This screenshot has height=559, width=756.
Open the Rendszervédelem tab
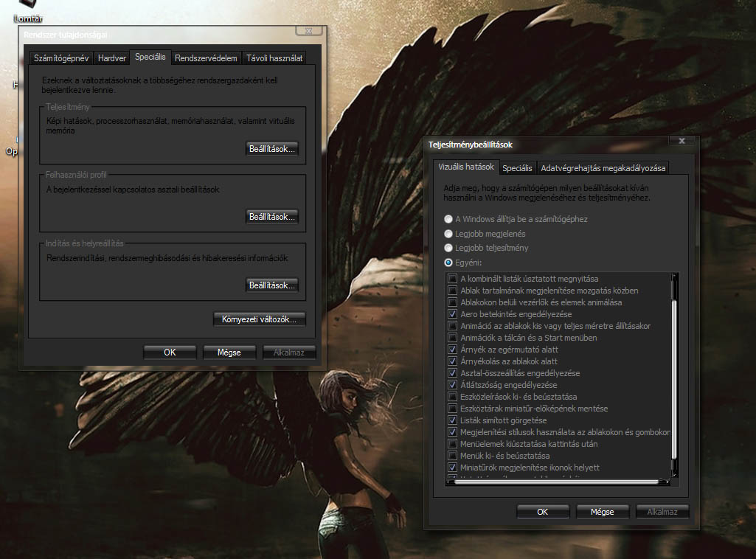coord(206,58)
